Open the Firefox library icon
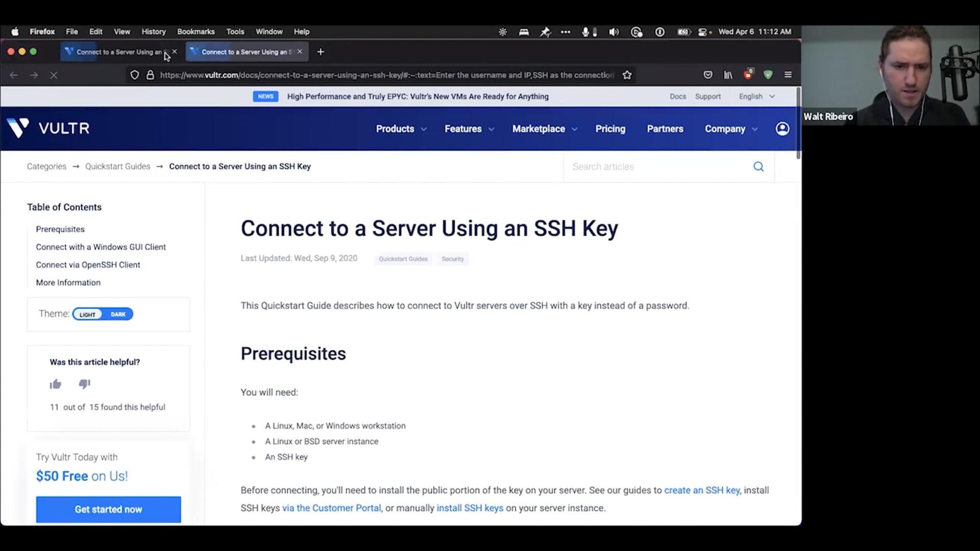This screenshot has height=551, width=980. pos(728,75)
